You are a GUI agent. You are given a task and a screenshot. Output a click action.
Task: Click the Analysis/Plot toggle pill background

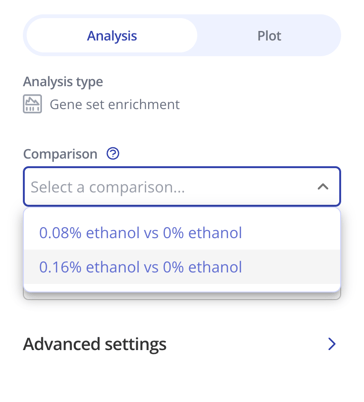[x=182, y=35]
